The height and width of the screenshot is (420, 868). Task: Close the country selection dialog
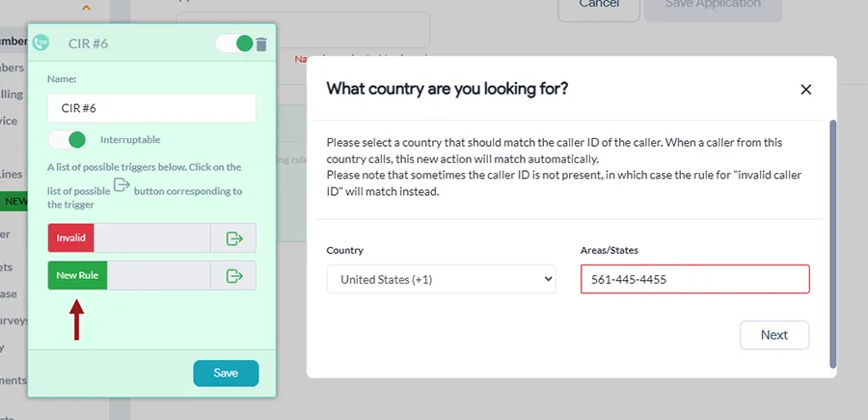coord(805,89)
